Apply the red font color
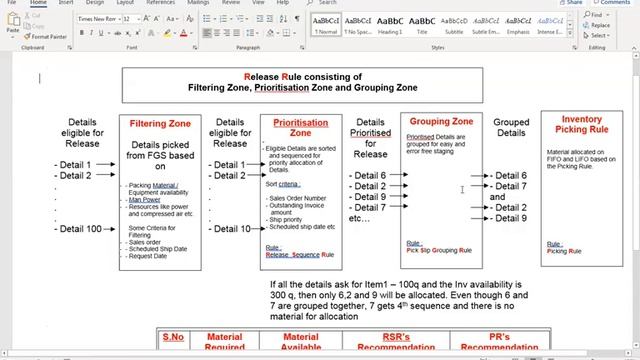This screenshot has width=640, height=360. pyautogui.click(x=184, y=33)
